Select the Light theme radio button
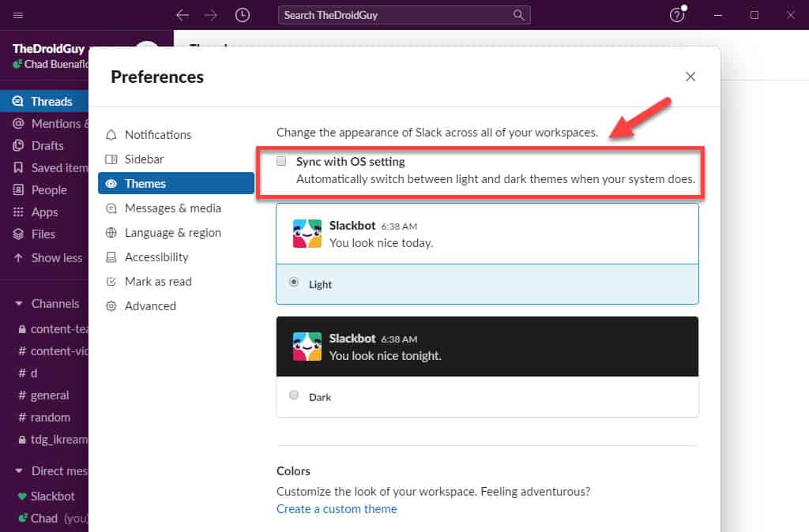809x532 pixels. pos(294,283)
